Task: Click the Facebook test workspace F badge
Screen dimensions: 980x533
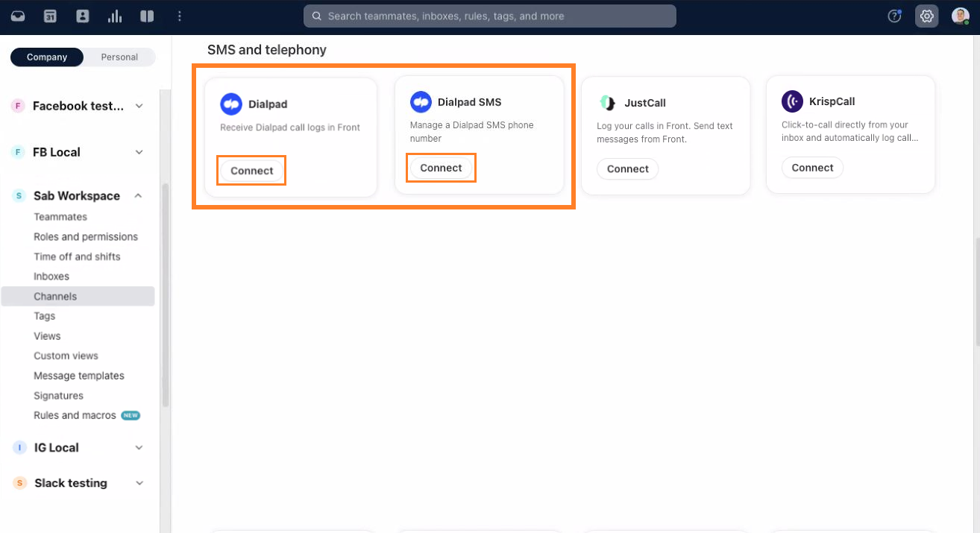Action: pyautogui.click(x=18, y=107)
